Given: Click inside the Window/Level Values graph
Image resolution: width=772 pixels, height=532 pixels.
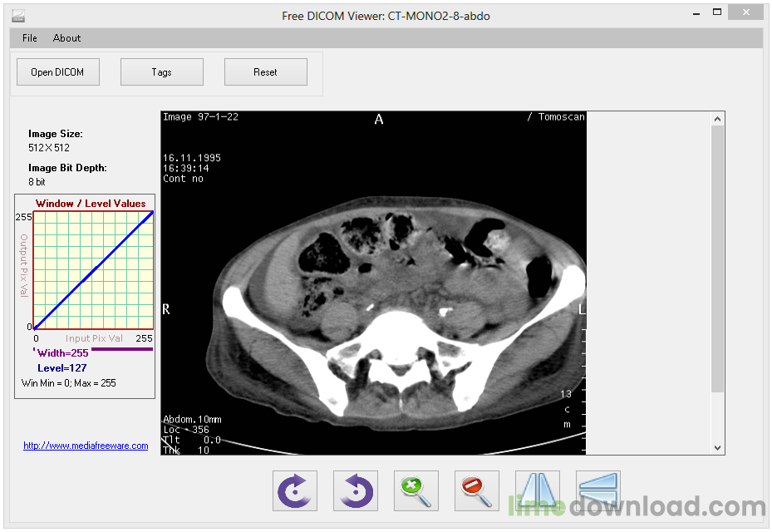Looking at the screenshot, I should (x=91, y=270).
